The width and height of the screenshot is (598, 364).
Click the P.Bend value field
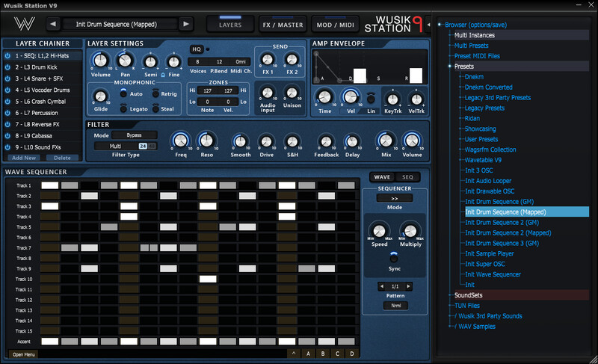click(219, 61)
